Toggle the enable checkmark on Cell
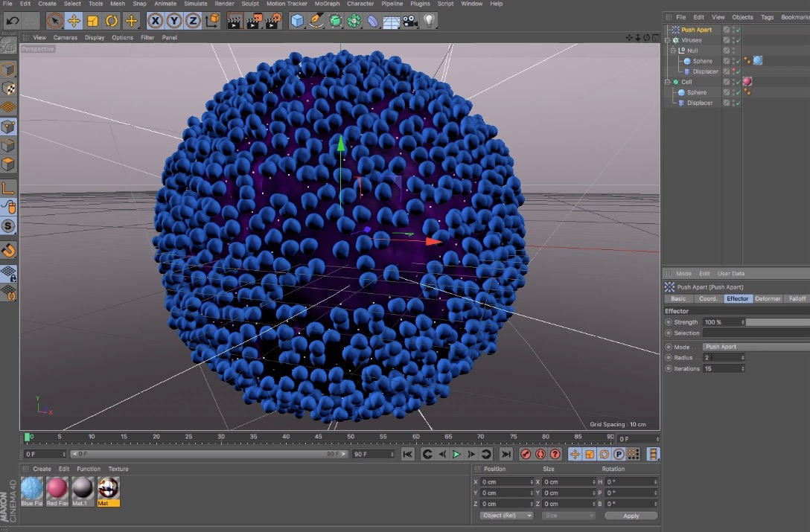 pyautogui.click(x=737, y=82)
